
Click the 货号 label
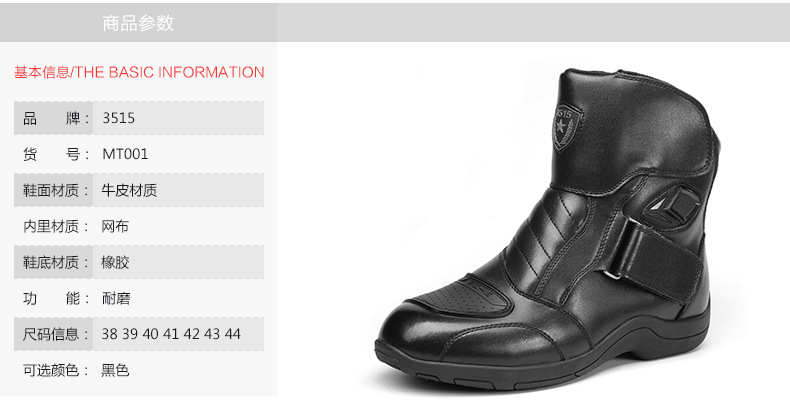tap(56, 154)
